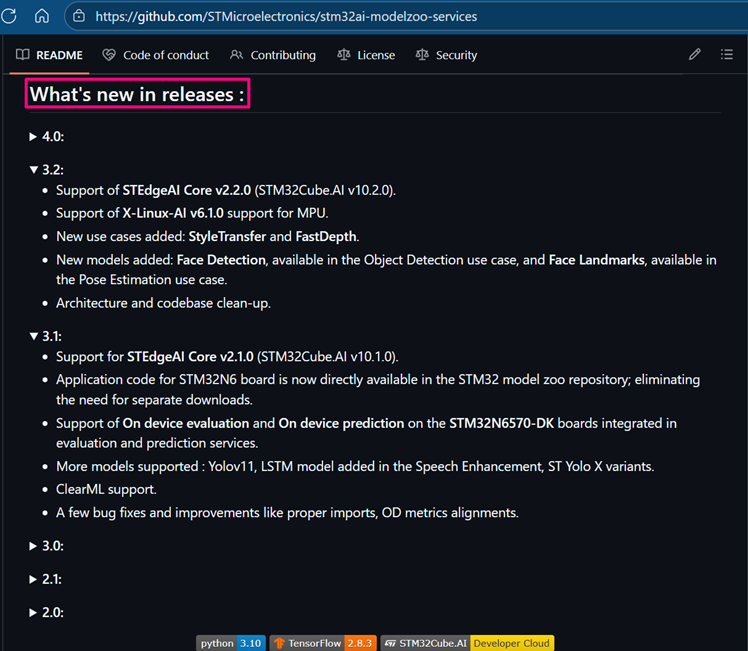Image resolution: width=748 pixels, height=651 pixels.
Task: Click the "STM32N6570-DK" bold text
Action: [x=501, y=424]
